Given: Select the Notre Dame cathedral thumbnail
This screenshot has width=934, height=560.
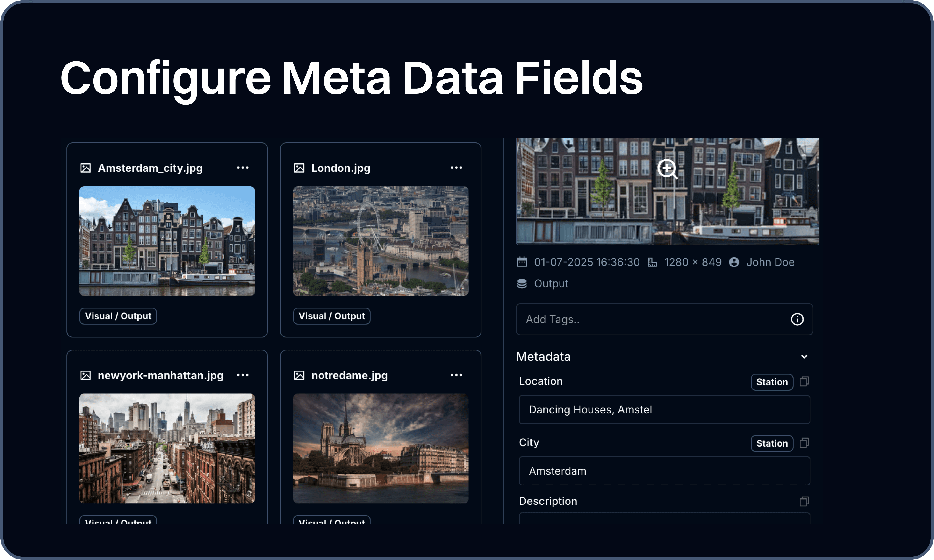Looking at the screenshot, I should point(380,448).
